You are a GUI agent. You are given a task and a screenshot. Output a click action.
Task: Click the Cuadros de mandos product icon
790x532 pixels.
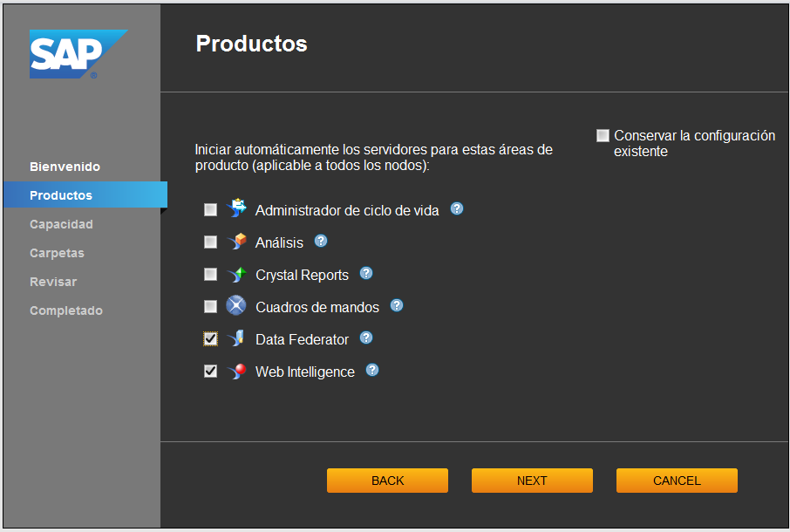(236, 306)
